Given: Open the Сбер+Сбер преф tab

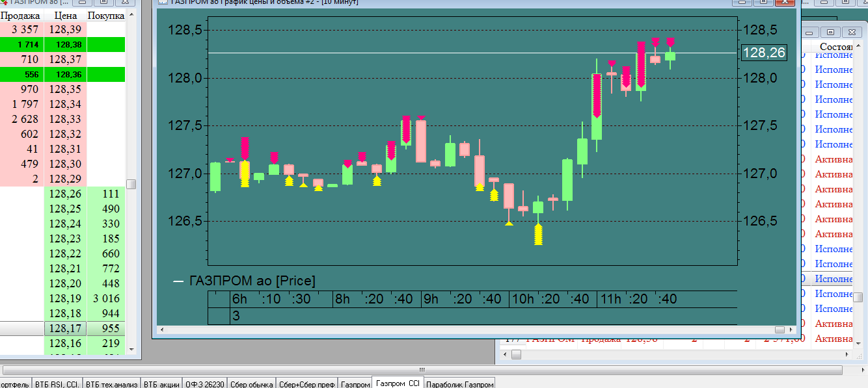Looking at the screenshot, I should click(306, 383).
